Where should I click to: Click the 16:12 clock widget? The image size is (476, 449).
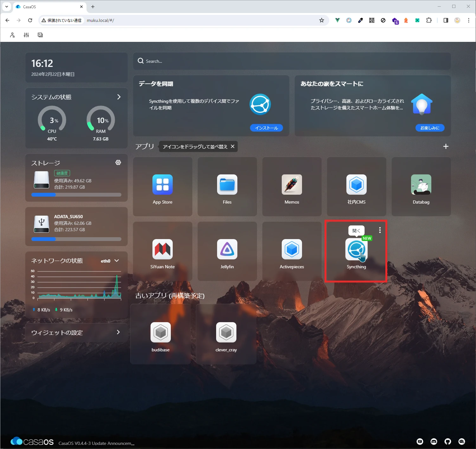coord(76,68)
